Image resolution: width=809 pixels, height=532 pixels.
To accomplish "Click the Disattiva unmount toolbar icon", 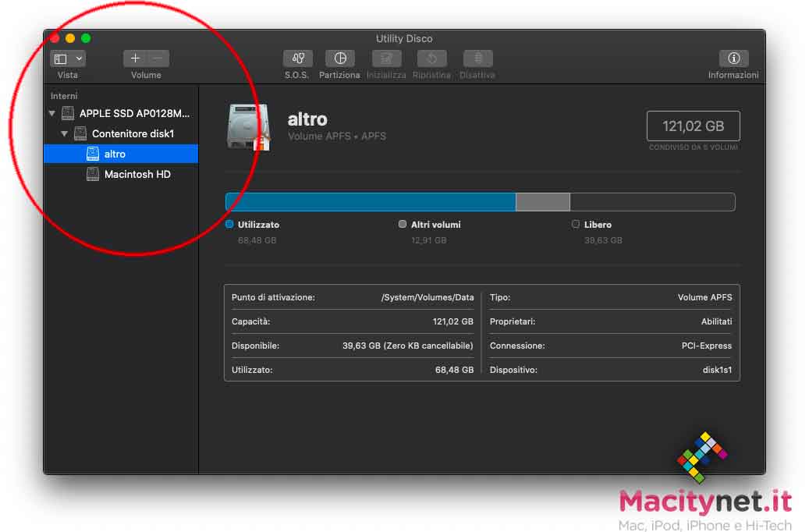I will [477, 59].
